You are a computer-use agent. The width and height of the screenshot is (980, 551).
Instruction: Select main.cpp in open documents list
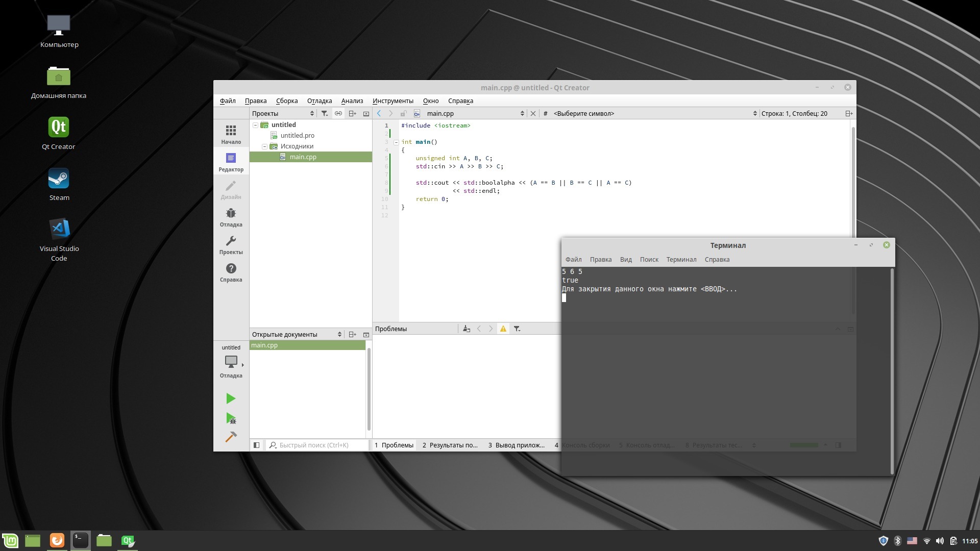coord(307,345)
